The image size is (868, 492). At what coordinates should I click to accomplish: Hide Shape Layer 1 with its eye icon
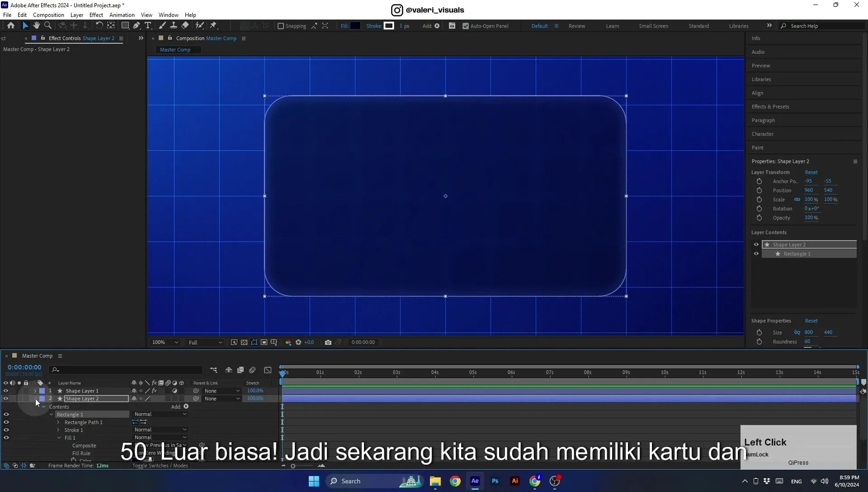[6, 391]
